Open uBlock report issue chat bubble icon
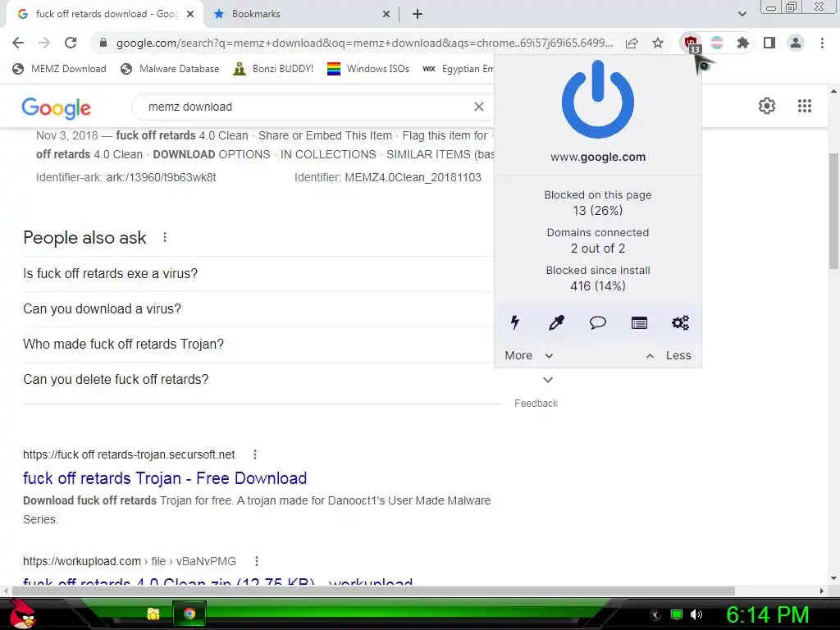Screen dimensions: 840x630 tap(598, 322)
